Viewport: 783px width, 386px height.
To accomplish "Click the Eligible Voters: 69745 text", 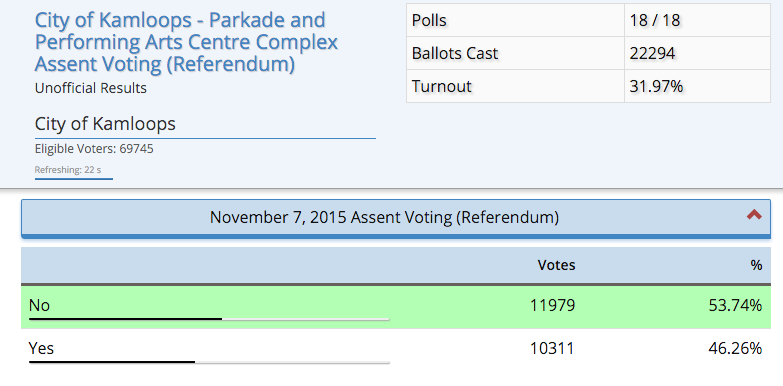I will pyautogui.click(x=94, y=149).
